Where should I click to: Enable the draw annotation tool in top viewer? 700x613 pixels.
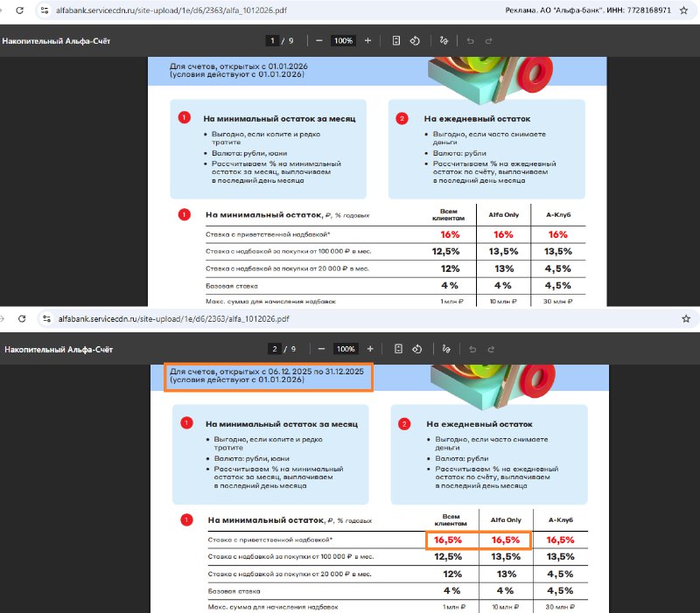click(444, 41)
